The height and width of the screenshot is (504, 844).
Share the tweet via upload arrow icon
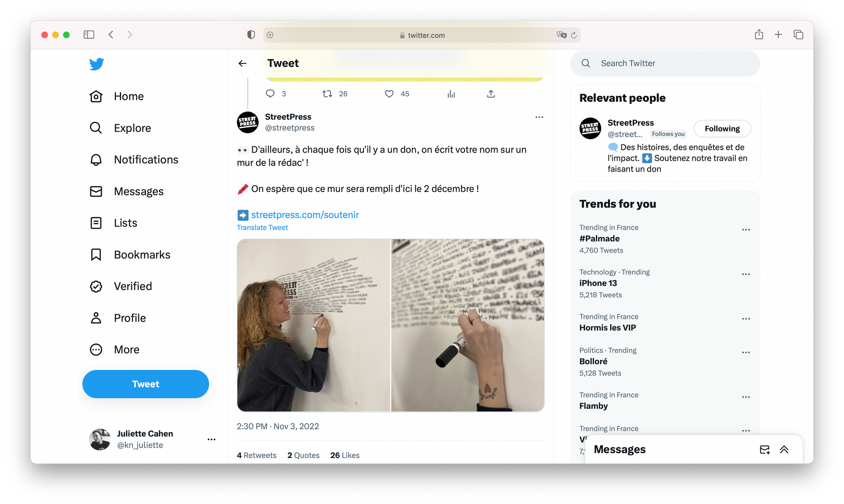491,94
